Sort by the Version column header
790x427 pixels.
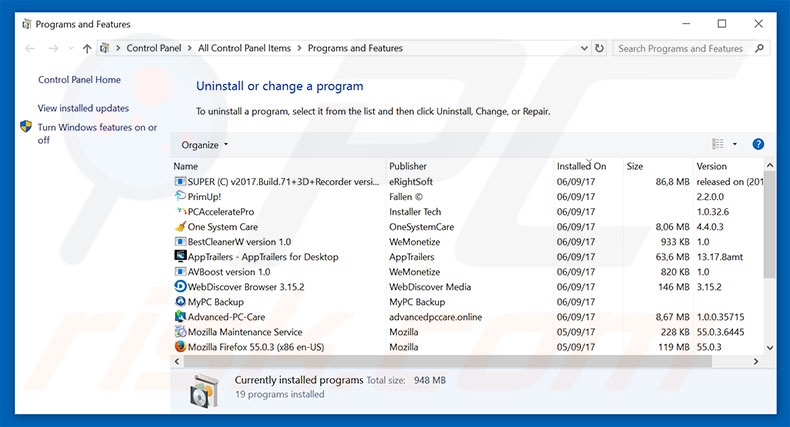pos(711,166)
